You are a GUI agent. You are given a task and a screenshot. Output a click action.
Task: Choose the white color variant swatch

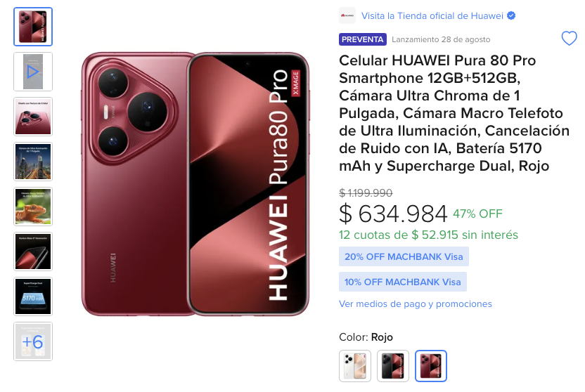click(x=355, y=366)
